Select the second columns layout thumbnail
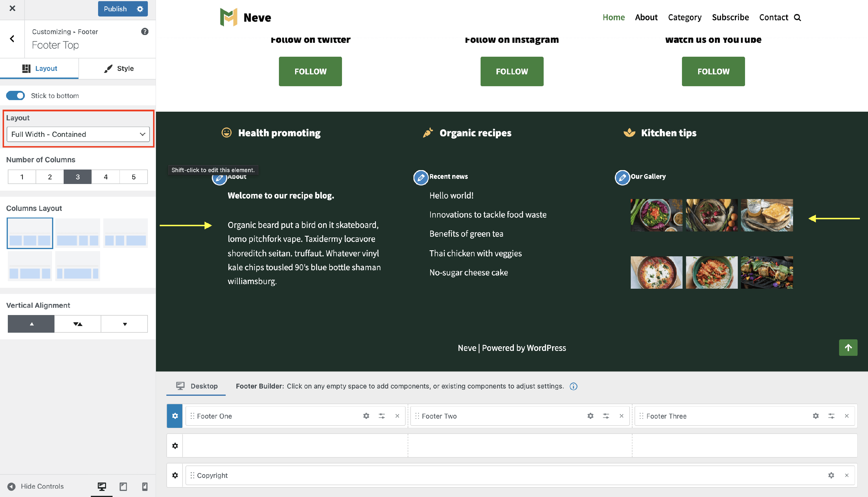868x497 pixels. [x=78, y=233]
